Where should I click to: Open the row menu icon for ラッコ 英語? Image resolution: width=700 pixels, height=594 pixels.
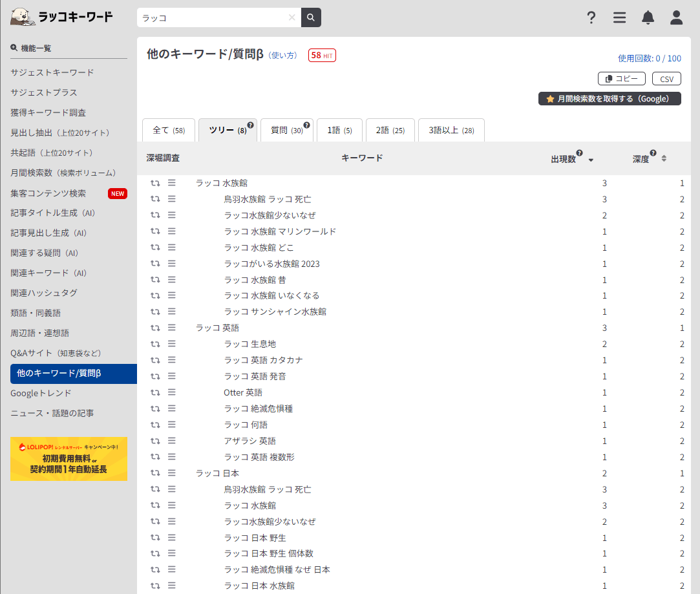pos(171,327)
